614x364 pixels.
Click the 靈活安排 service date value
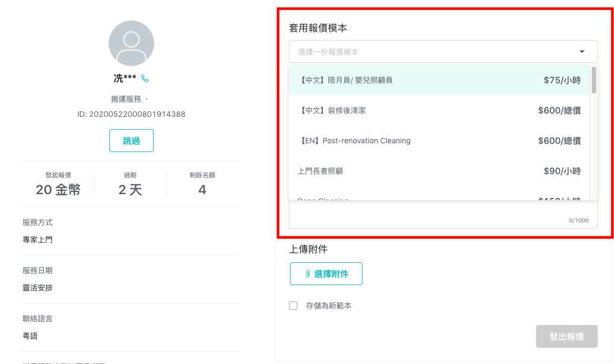pyautogui.click(x=37, y=288)
